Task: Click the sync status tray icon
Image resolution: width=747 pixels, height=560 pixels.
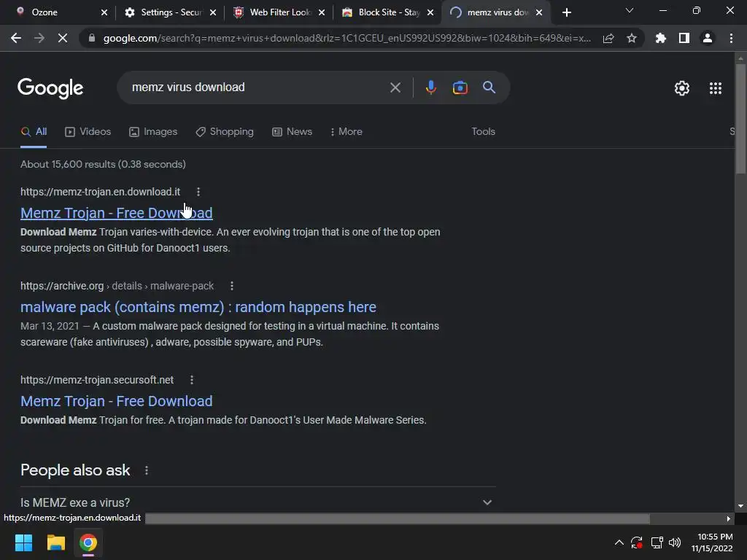Action: pos(636,542)
